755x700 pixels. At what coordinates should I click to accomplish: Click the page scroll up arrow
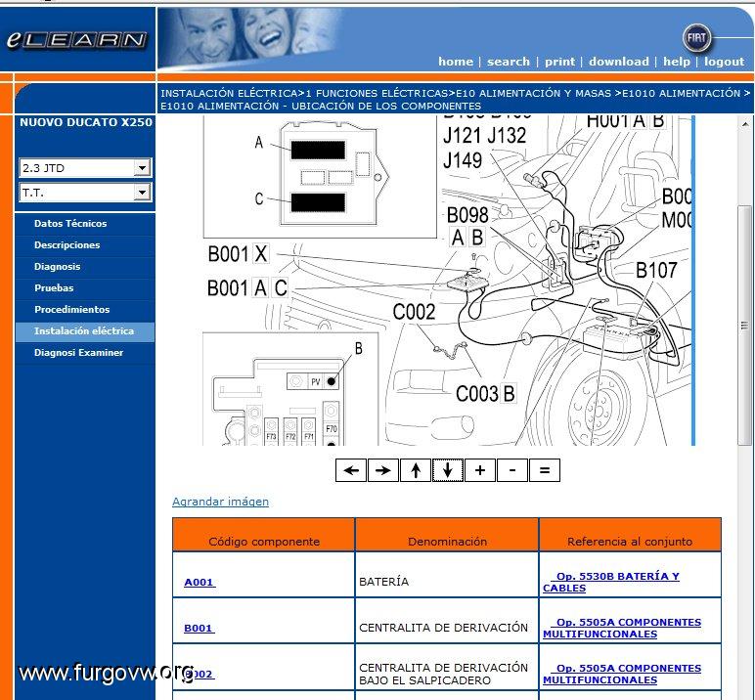[745, 125]
